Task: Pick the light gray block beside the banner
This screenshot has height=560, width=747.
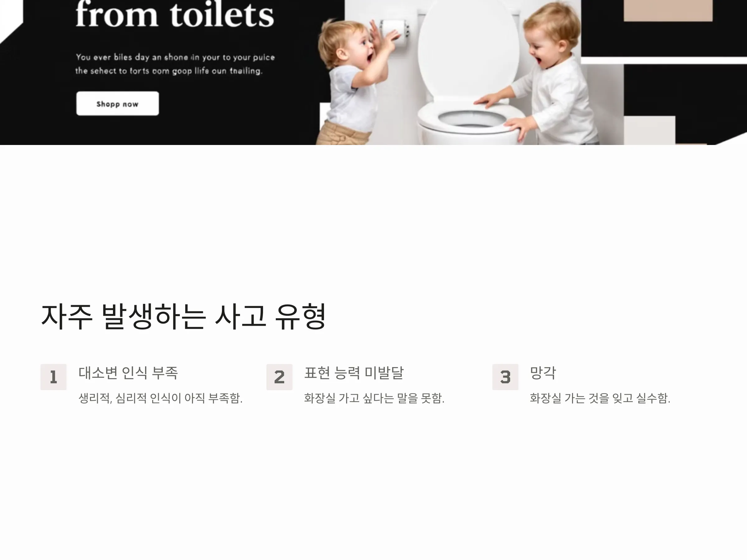Action: pos(649,130)
